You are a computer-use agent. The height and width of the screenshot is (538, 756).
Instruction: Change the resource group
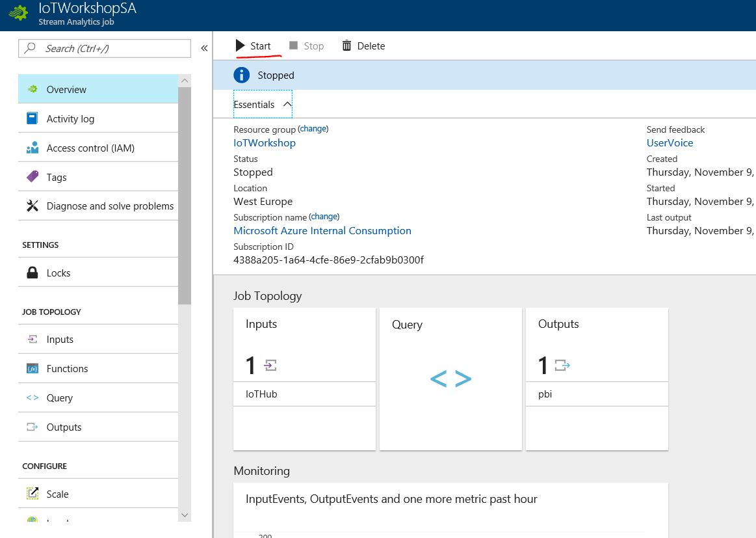tap(313, 129)
